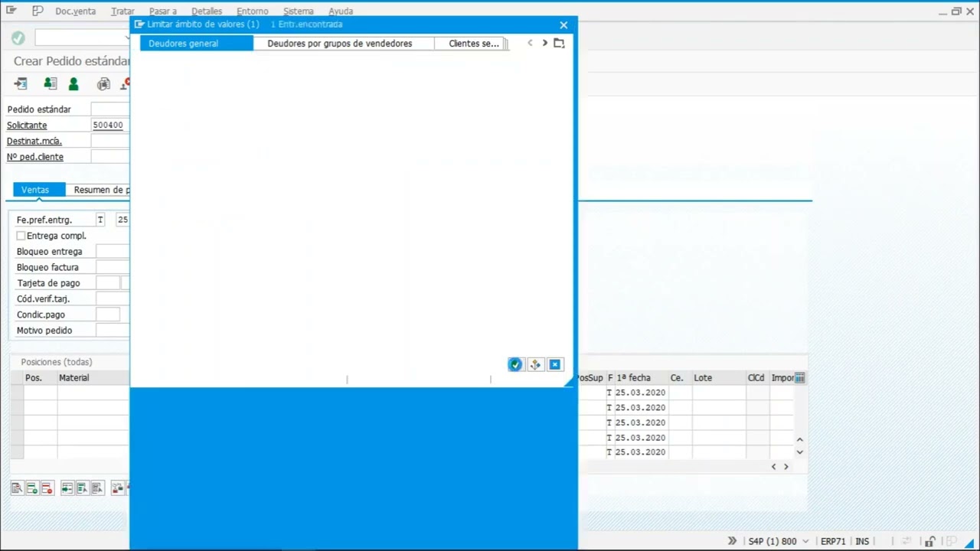Open multiple selection anchor icon in dialog
The width and height of the screenshot is (980, 551).
click(535, 365)
